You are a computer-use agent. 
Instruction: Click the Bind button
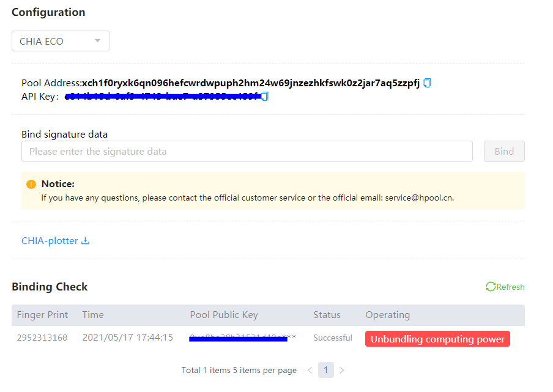coord(504,151)
